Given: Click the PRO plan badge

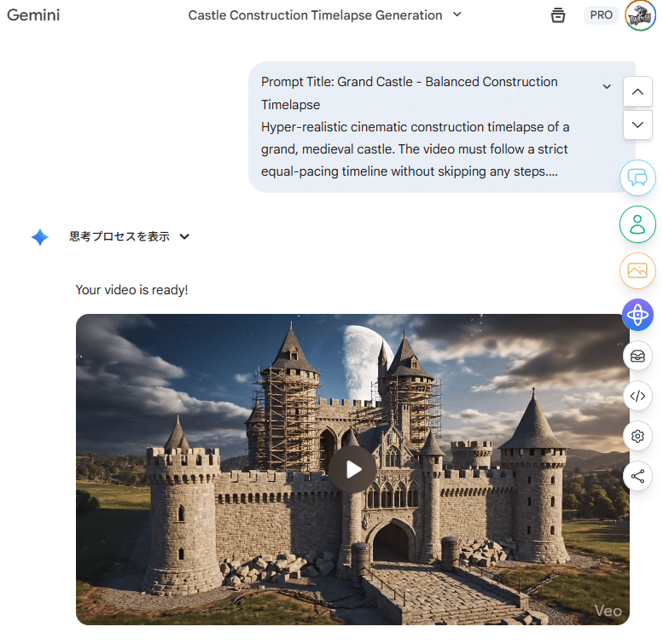Looking at the screenshot, I should pyautogui.click(x=601, y=15).
